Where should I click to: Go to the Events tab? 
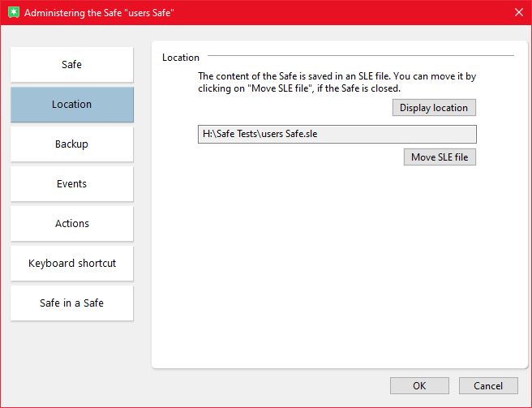[71, 184]
